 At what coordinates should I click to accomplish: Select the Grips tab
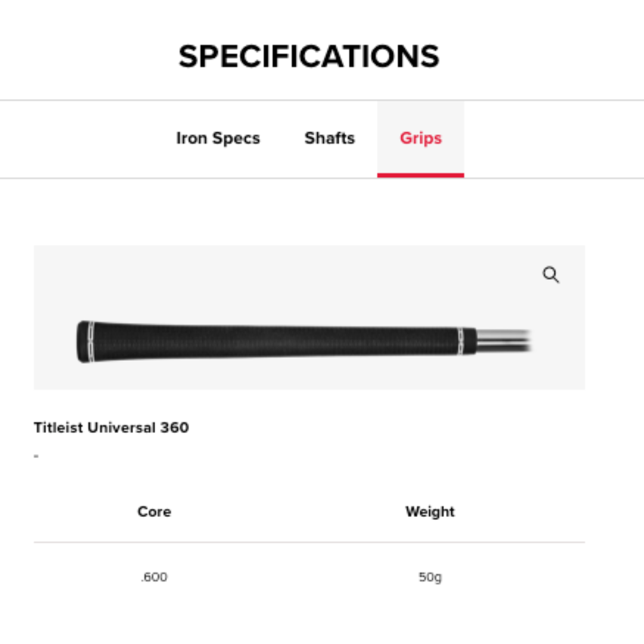(420, 138)
